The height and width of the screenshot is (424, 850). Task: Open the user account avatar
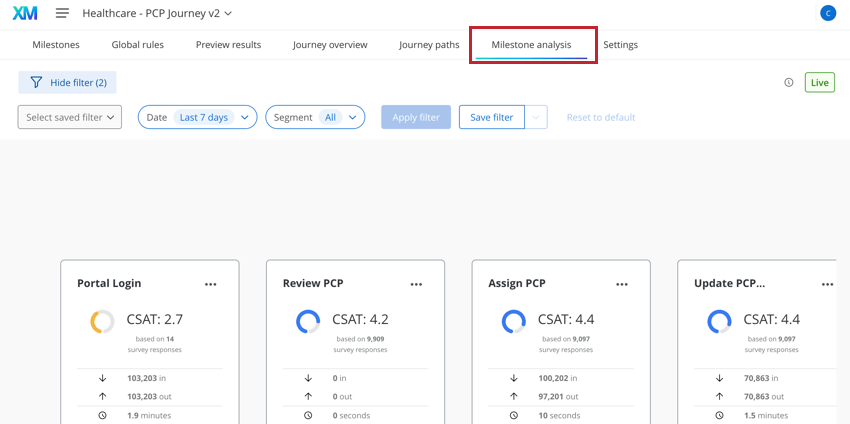828,14
